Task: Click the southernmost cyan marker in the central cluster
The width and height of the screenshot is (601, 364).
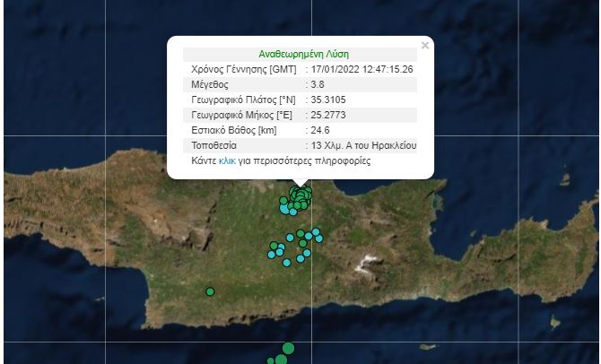Action: tap(287, 263)
